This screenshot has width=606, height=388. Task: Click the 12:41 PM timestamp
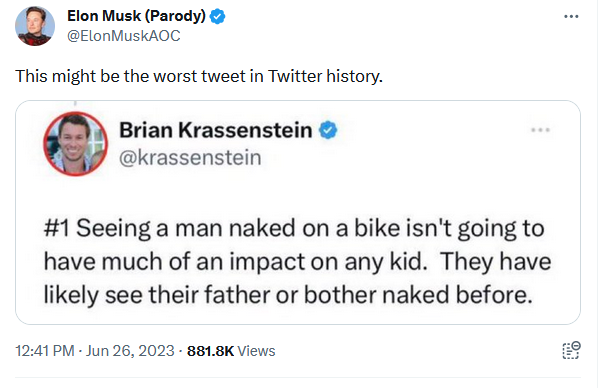45,351
